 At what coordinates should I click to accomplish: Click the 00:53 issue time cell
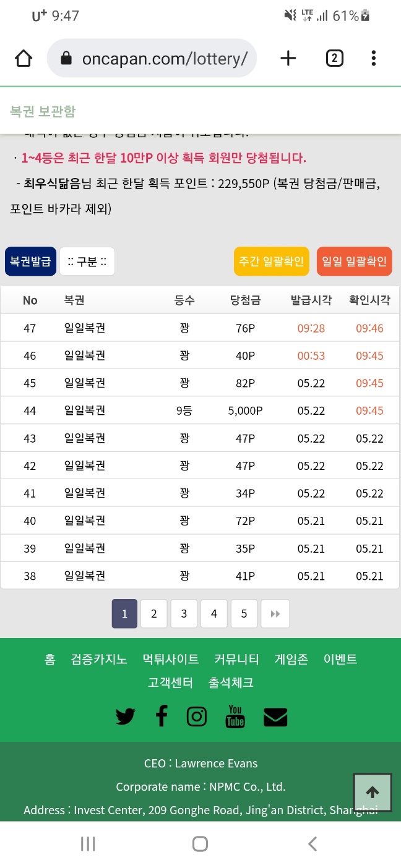click(x=311, y=356)
